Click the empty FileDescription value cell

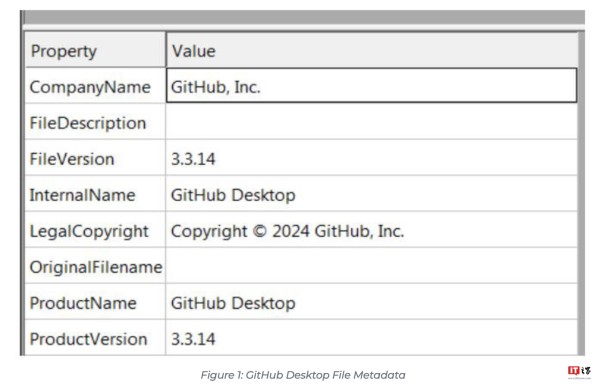click(372, 122)
